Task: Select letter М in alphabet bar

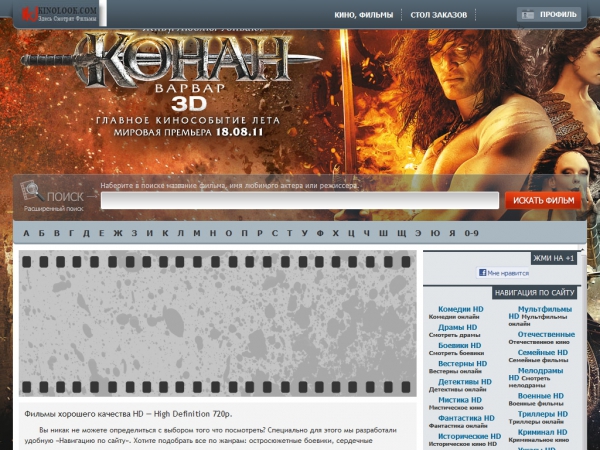Action: (197, 233)
